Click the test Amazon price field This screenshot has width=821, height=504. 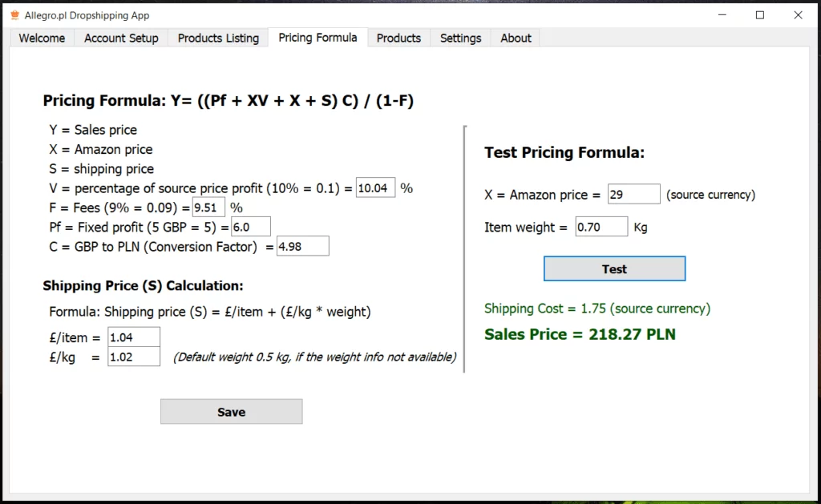pos(633,195)
